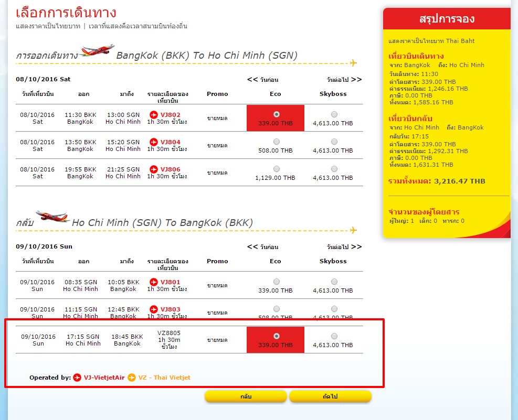
Task: Click VZ - Thai Vietjet operator label
Action: (x=164, y=378)
